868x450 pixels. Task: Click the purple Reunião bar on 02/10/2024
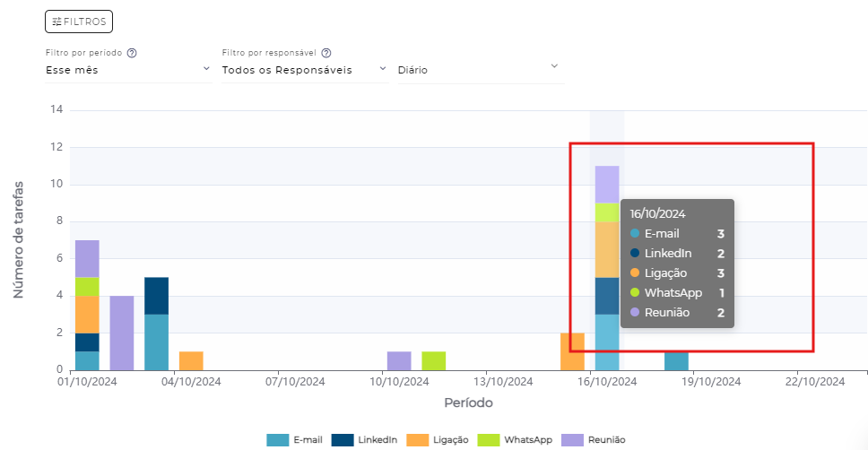coord(122,332)
